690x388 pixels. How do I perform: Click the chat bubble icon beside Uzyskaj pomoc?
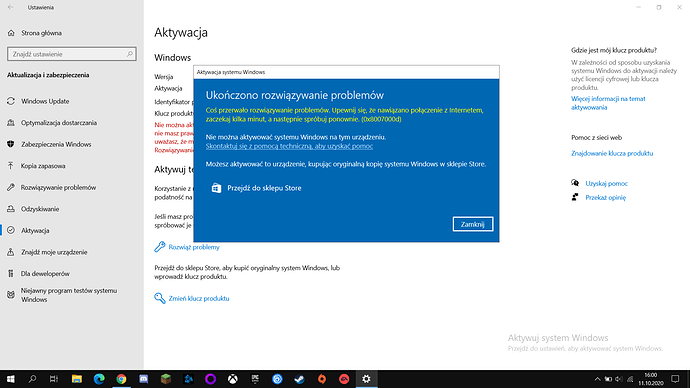tap(575, 183)
